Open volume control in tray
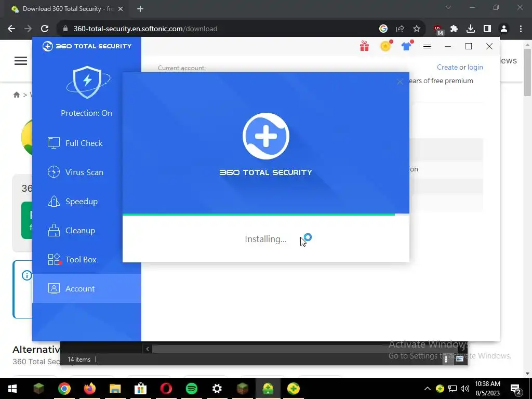532x399 pixels. (x=465, y=389)
